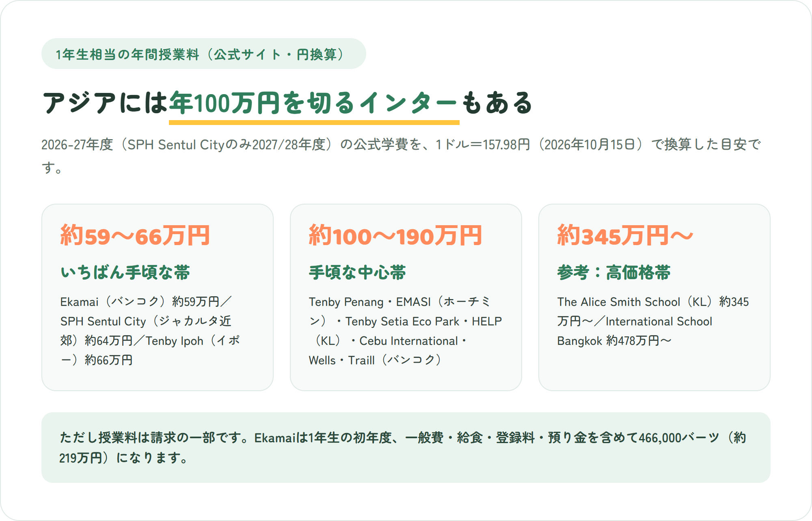Click the 約100〜190万円 price figure
The image size is (812, 521).
point(395,236)
